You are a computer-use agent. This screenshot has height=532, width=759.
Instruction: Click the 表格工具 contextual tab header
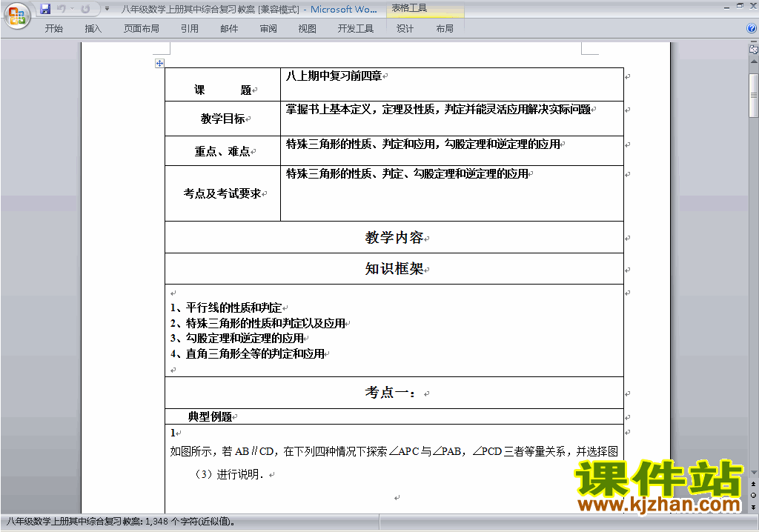(409, 8)
